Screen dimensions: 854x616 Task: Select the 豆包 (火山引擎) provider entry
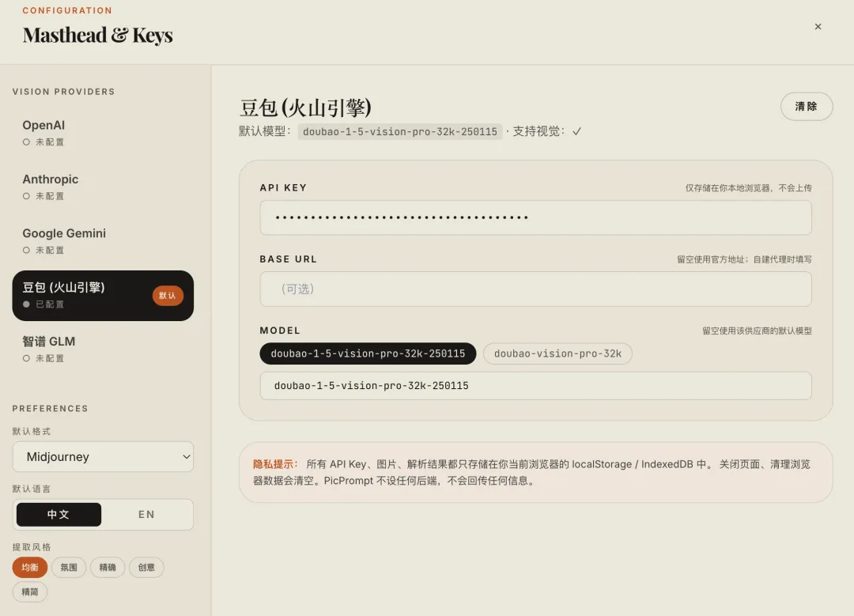(x=103, y=295)
